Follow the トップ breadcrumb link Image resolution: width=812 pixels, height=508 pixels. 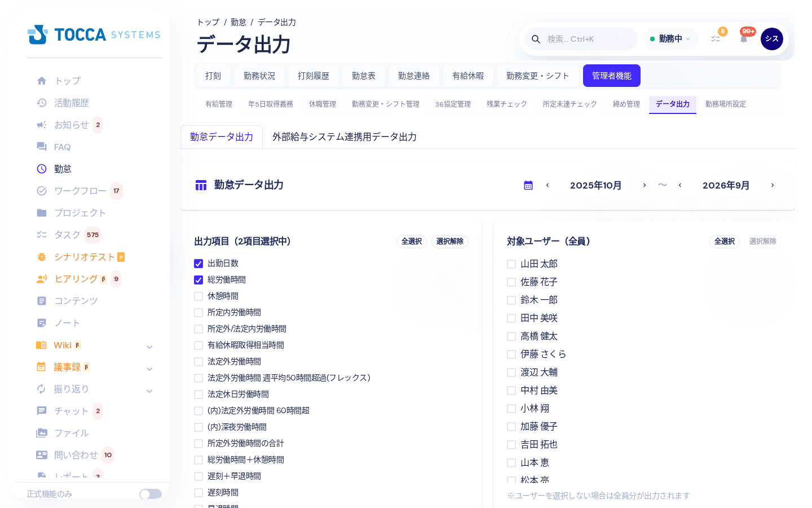(208, 22)
